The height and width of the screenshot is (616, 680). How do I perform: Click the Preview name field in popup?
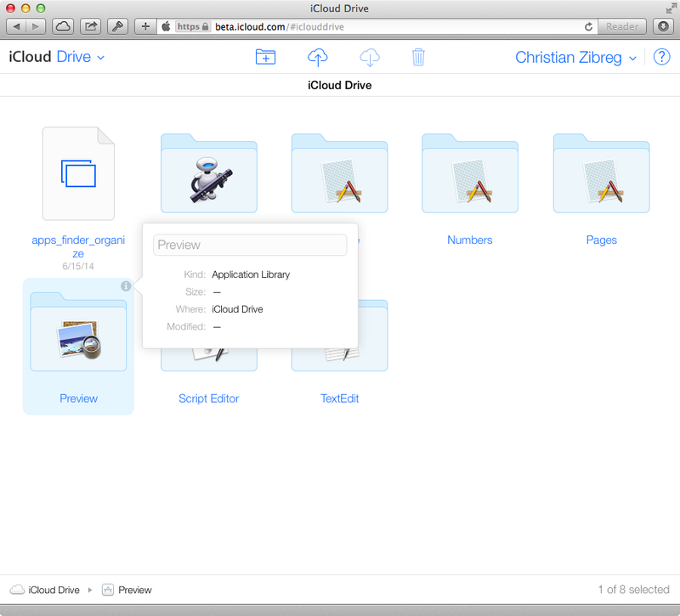point(250,245)
